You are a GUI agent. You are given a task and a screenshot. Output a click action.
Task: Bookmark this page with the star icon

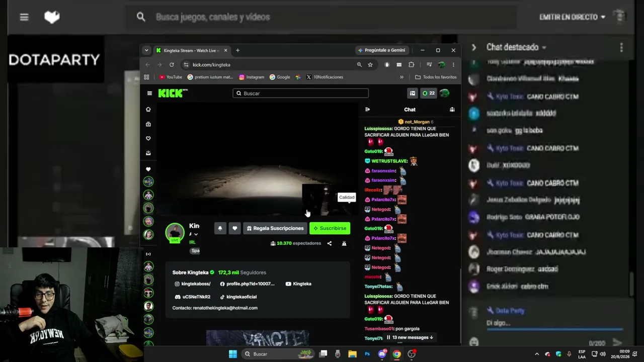pos(370,64)
